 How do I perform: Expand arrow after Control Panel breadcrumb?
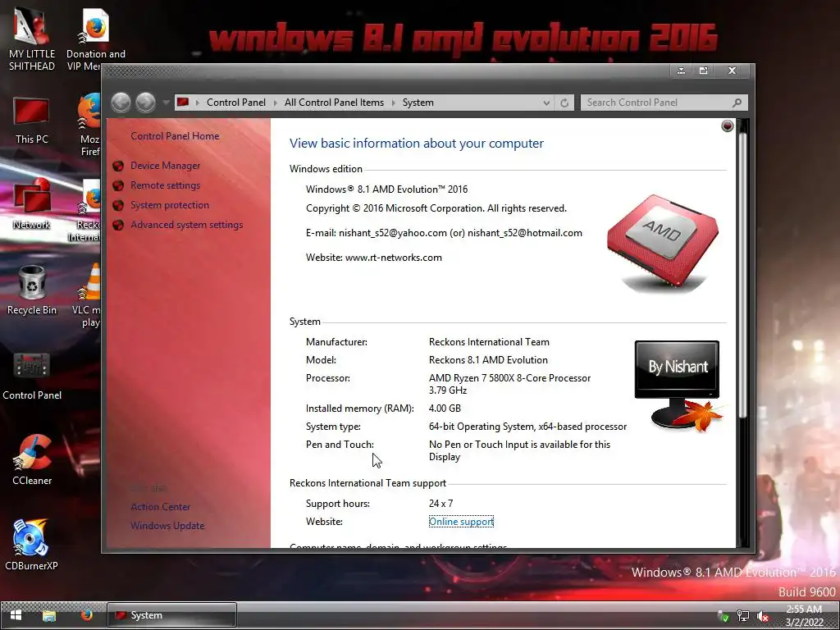coord(276,103)
